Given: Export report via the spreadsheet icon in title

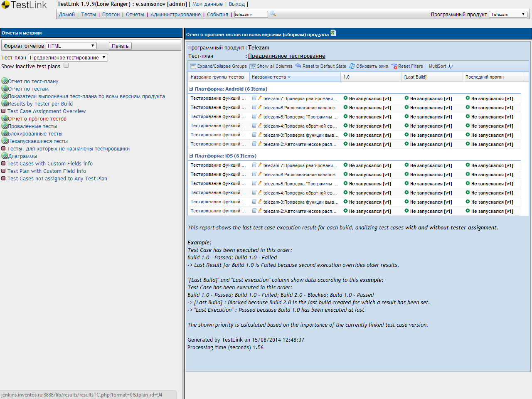Looking at the screenshot, I should 333,33.
